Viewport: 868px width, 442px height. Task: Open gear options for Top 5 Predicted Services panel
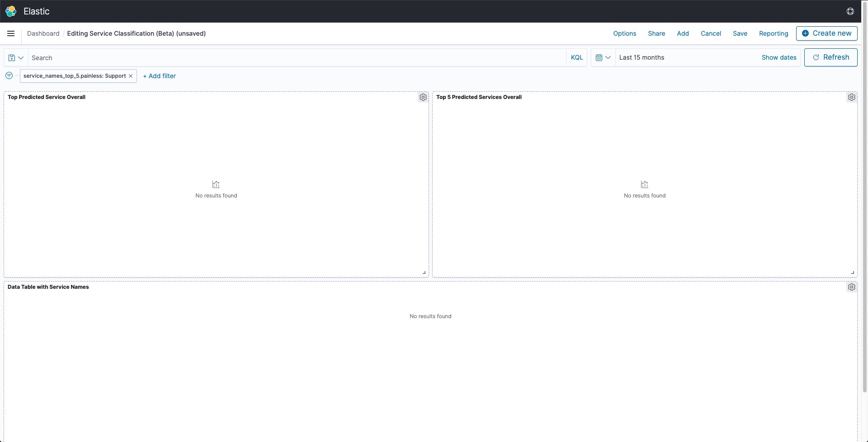coord(852,97)
